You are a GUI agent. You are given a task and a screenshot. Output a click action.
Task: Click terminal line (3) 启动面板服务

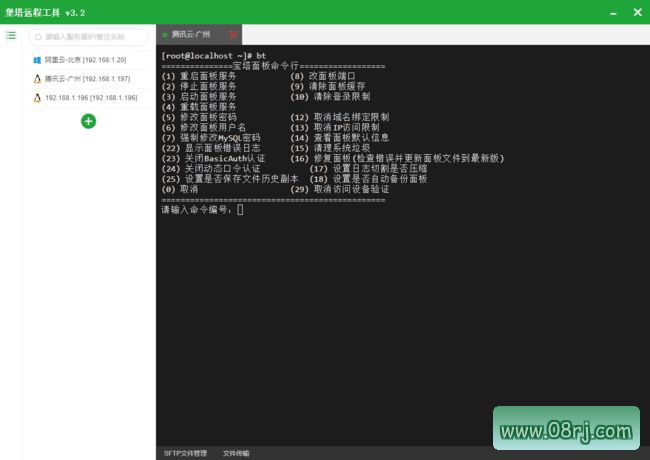[199, 97]
